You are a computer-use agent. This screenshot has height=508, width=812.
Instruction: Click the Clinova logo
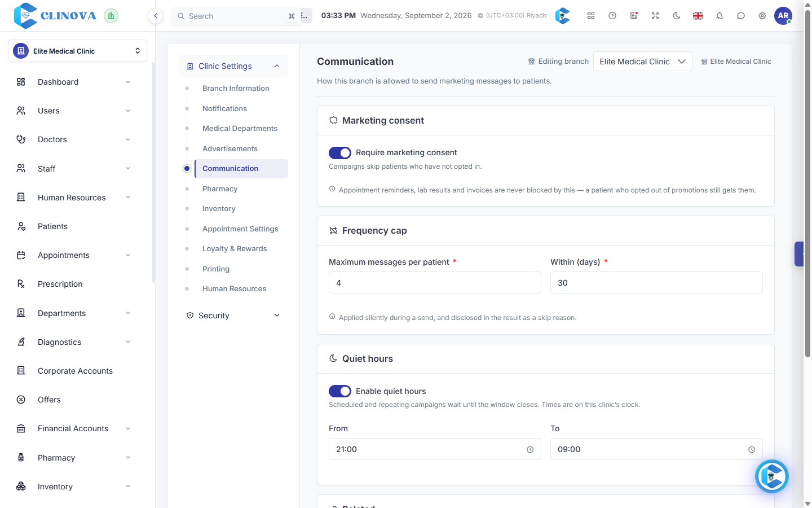(x=55, y=16)
